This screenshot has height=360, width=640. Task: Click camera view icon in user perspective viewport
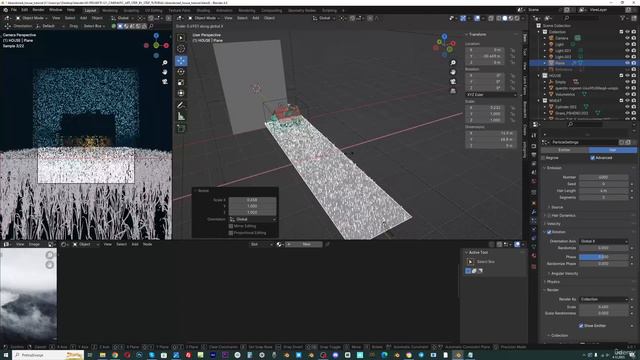point(453,81)
